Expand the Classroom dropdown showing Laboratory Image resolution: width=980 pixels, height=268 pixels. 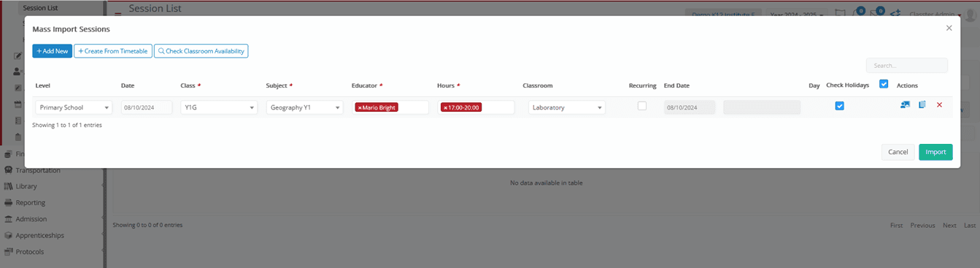[566, 107]
